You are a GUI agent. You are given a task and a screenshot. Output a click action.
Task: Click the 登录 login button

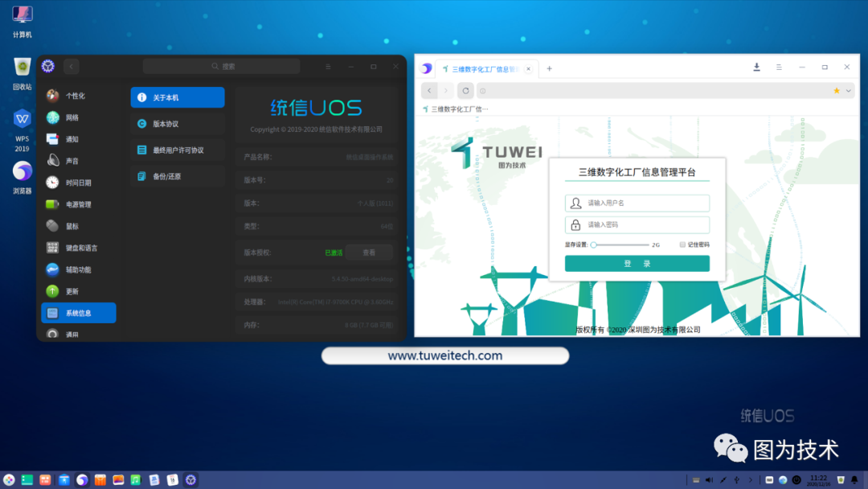point(637,264)
